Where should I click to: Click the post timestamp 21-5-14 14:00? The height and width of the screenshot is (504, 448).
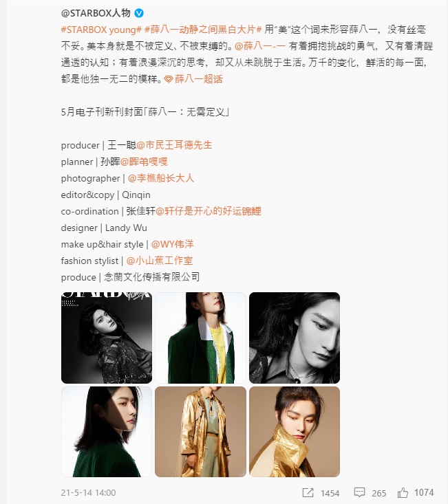click(x=89, y=492)
